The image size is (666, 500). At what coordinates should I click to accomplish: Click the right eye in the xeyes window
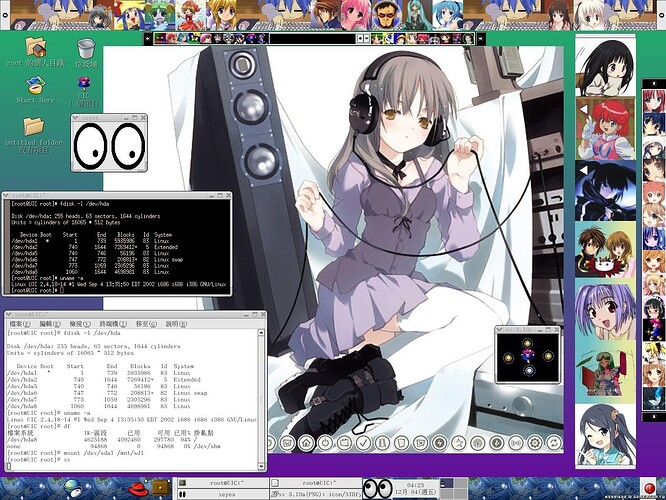tap(128, 146)
